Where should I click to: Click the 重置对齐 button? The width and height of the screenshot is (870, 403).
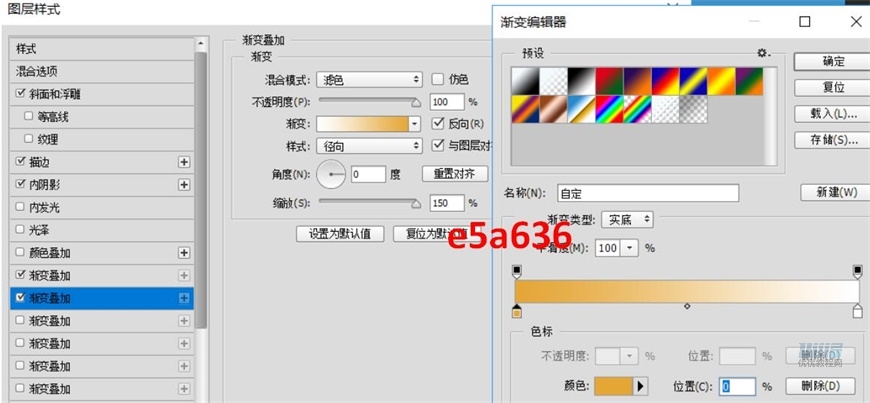point(454,174)
